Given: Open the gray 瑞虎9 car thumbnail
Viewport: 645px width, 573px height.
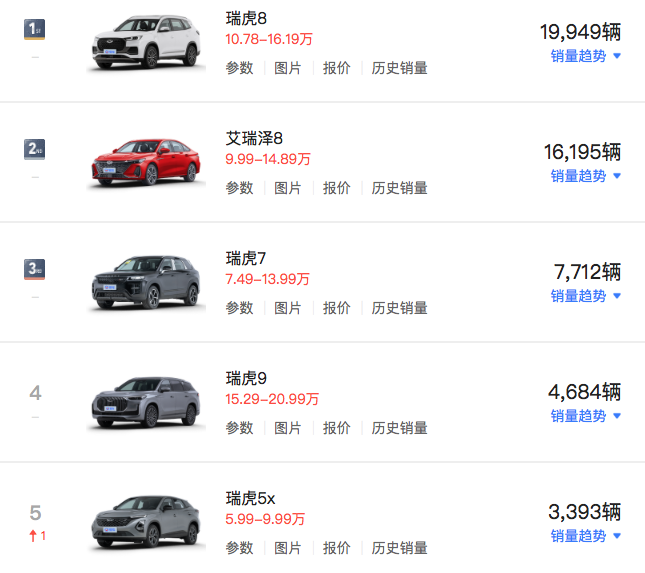Looking at the screenshot, I should [x=145, y=402].
